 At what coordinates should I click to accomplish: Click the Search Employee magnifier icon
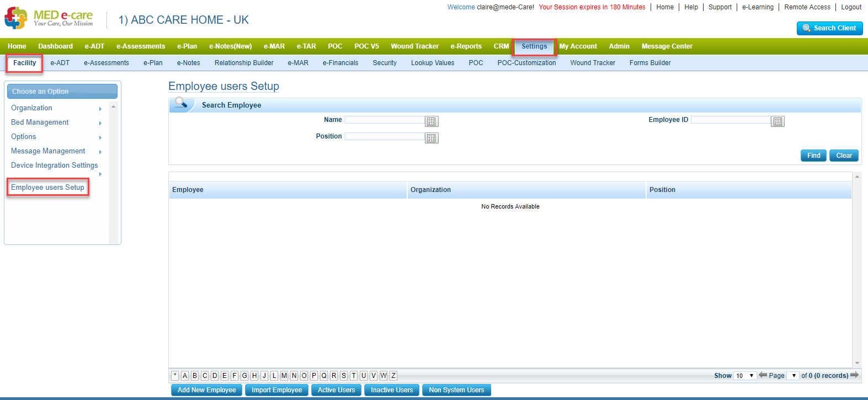180,103
